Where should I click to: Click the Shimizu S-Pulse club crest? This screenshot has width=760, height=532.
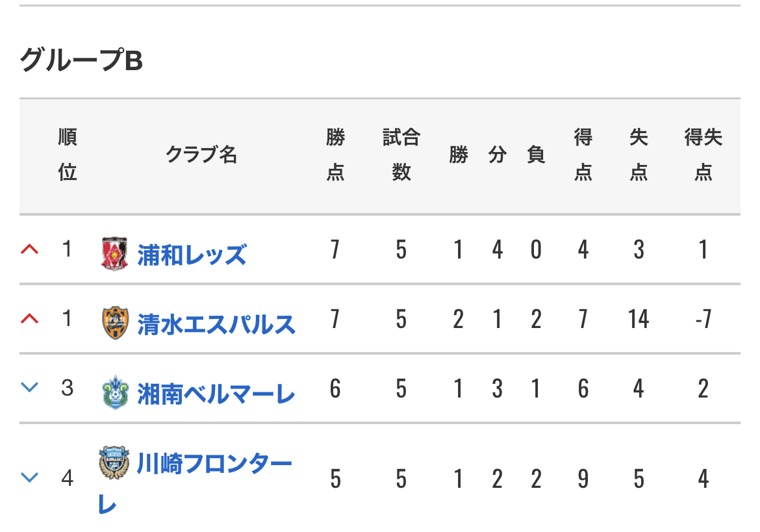[x=116, y=323]
